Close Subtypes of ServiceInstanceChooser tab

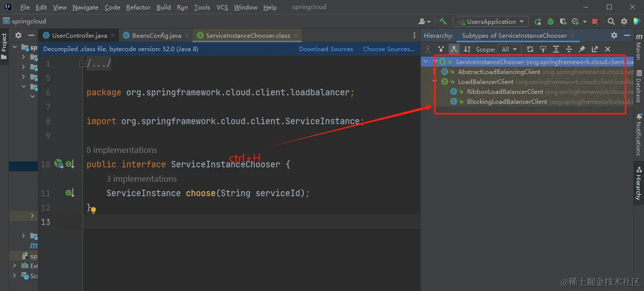click(x=572, y=35)
